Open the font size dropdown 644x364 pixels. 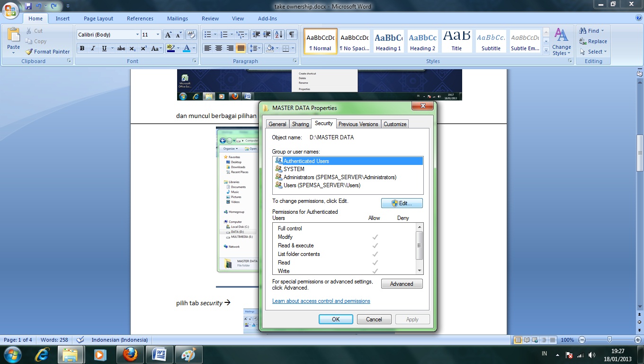click(158, 35)
